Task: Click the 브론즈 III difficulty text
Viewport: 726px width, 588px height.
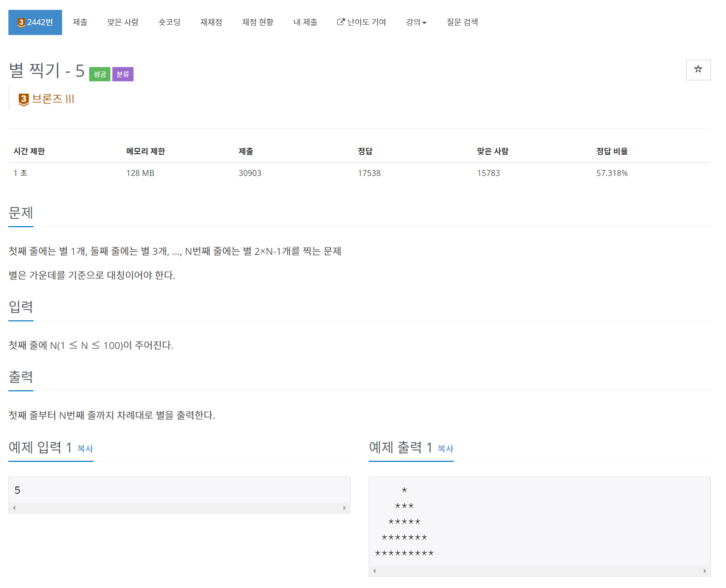Action: (53, 99)
